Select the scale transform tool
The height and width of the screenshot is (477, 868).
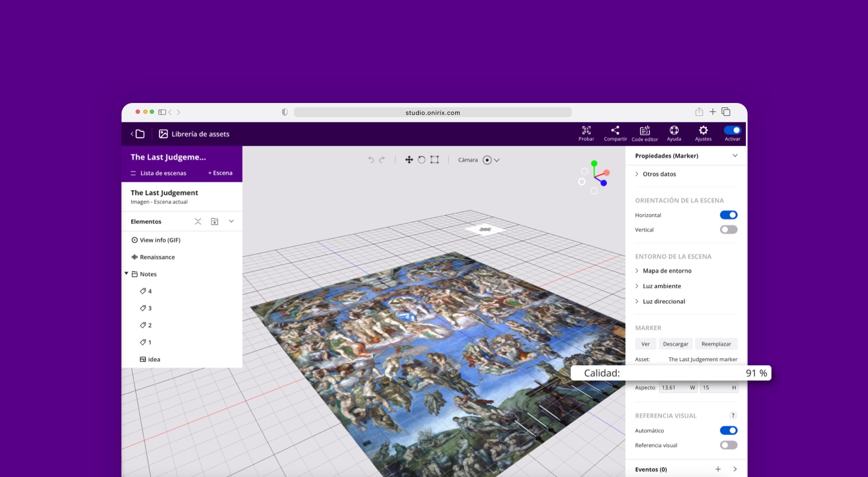point(435,160)
